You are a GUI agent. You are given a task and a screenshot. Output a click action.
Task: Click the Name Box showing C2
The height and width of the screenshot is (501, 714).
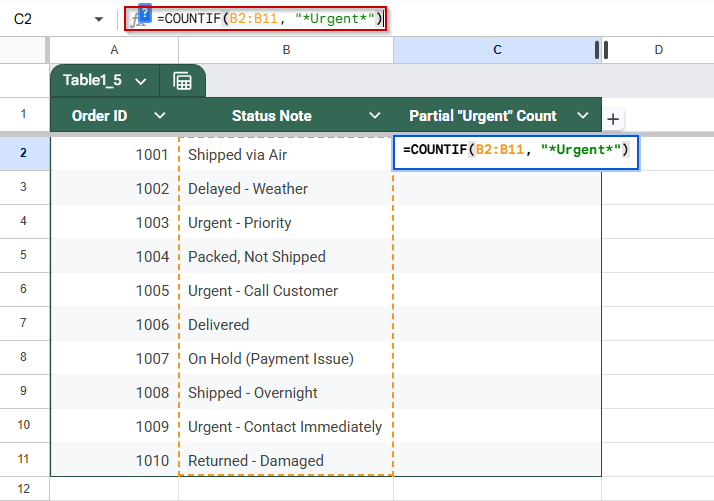point(23,19)
